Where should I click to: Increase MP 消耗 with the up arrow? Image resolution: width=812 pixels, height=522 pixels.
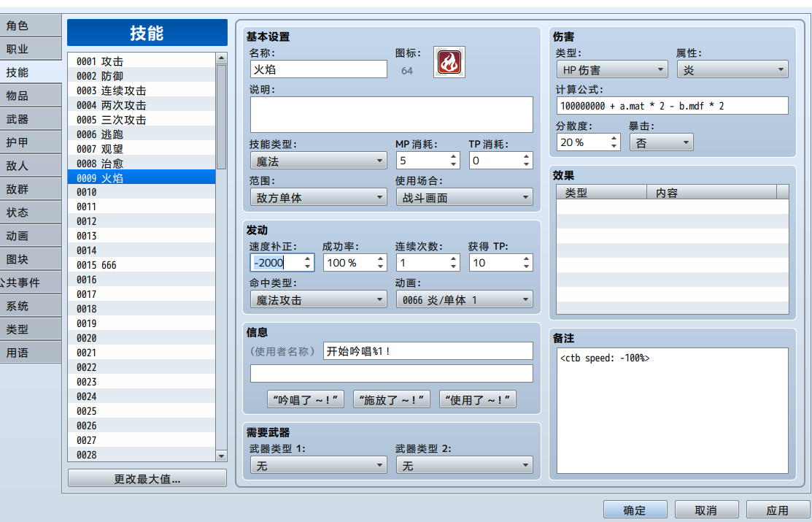453,156
